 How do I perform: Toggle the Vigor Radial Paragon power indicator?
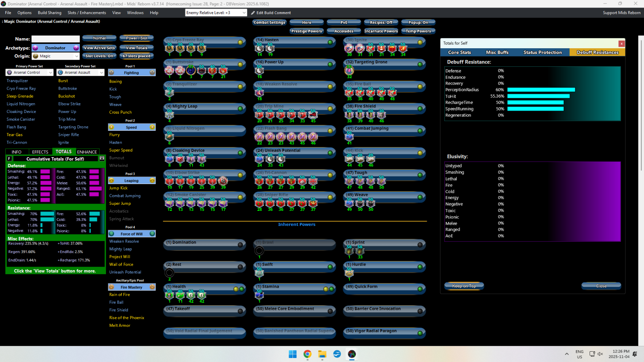pos(420,333)
